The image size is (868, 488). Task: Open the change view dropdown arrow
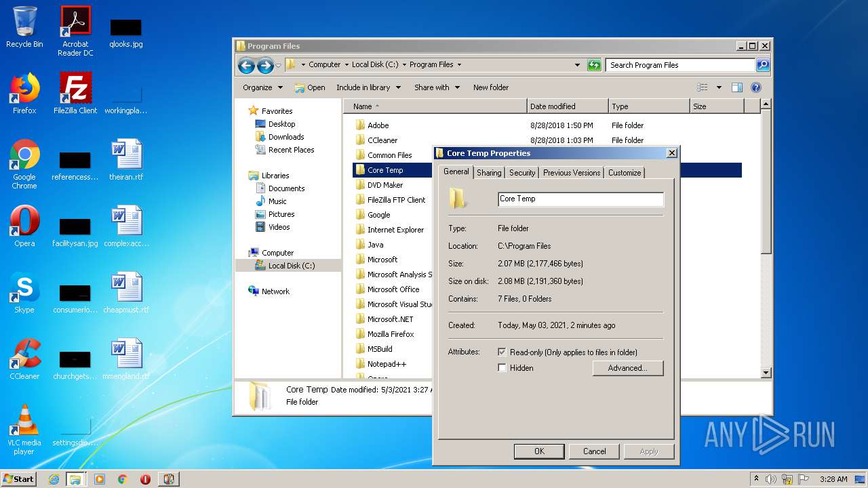pyautogui.click(x=719, y=87)
